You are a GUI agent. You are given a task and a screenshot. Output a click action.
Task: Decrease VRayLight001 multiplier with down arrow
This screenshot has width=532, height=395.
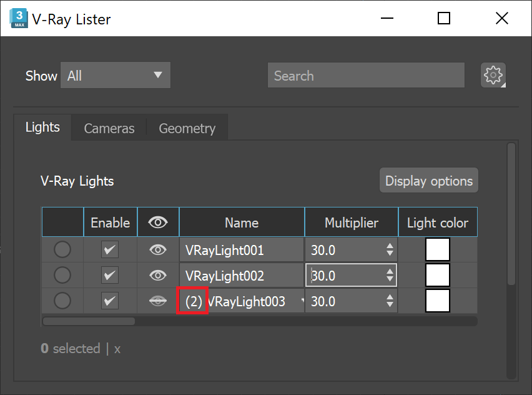coord(390,253)
